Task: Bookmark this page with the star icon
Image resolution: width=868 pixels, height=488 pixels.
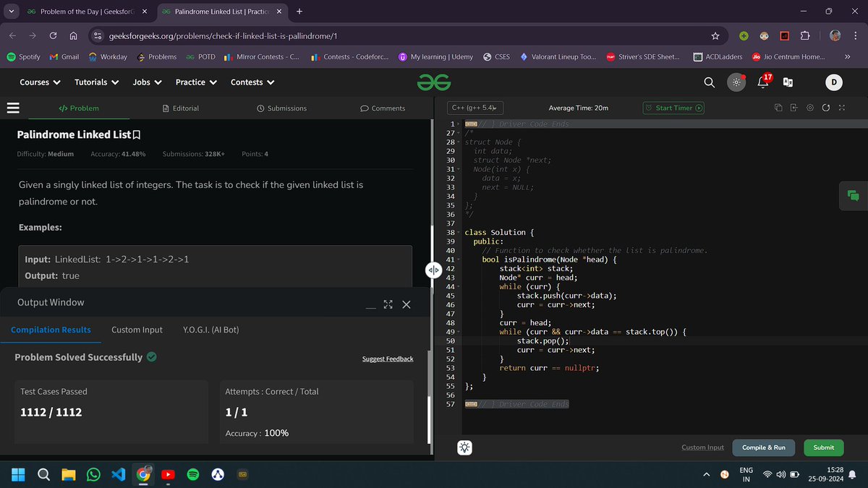Action: 715,35
